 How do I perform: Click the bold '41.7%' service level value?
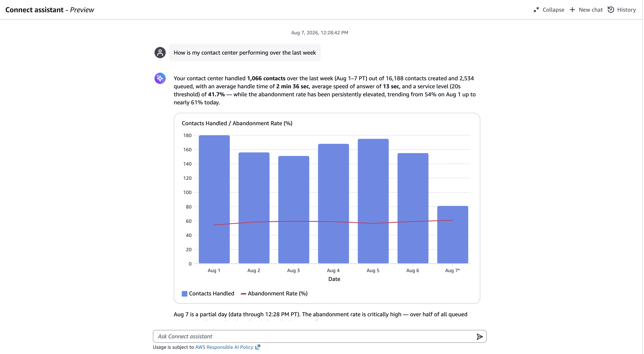tap(216, 94)
